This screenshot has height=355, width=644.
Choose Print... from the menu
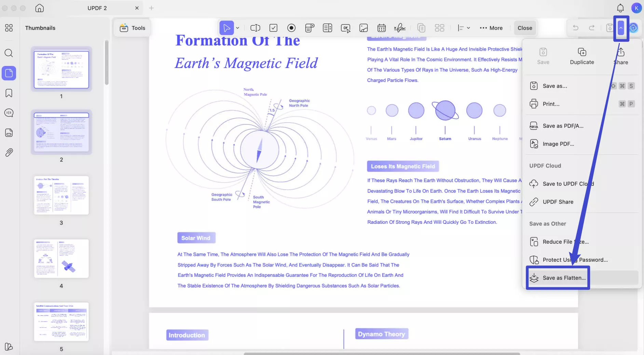coord(582,104)
